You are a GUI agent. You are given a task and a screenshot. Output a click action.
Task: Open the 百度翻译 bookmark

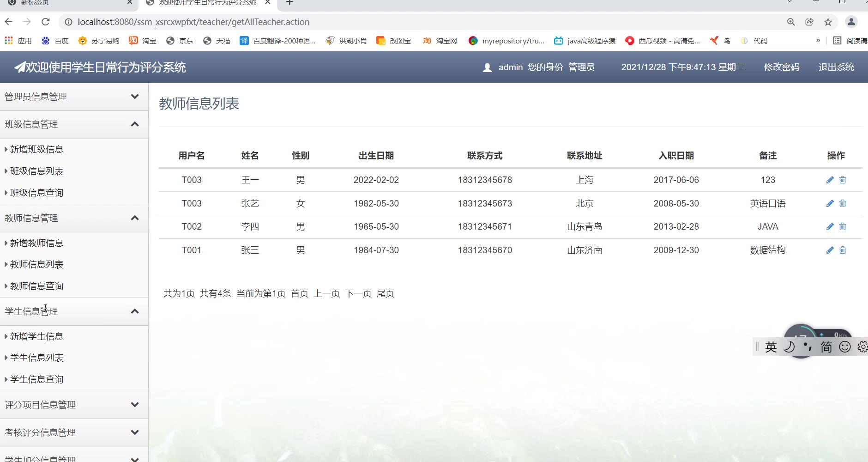pyautogui.click(x=277, y=41)
